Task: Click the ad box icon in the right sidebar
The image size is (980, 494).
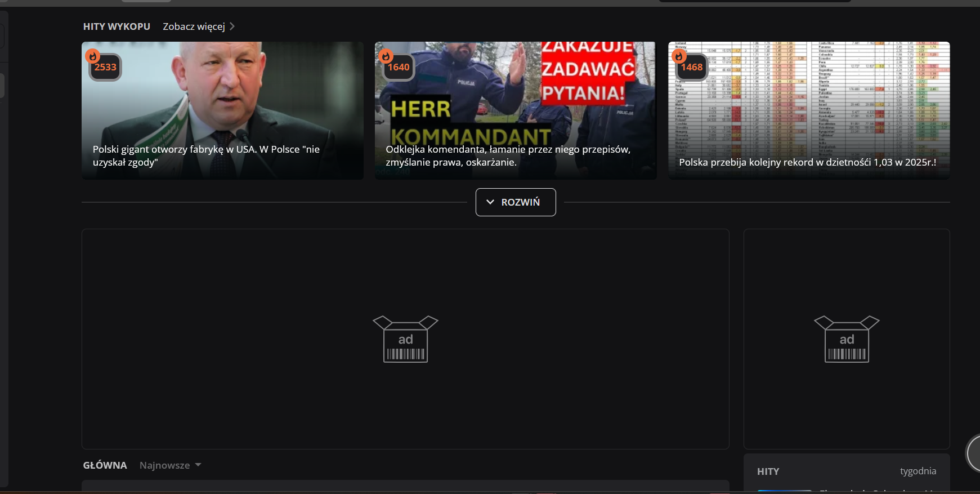Action: (x=847, y=339)
